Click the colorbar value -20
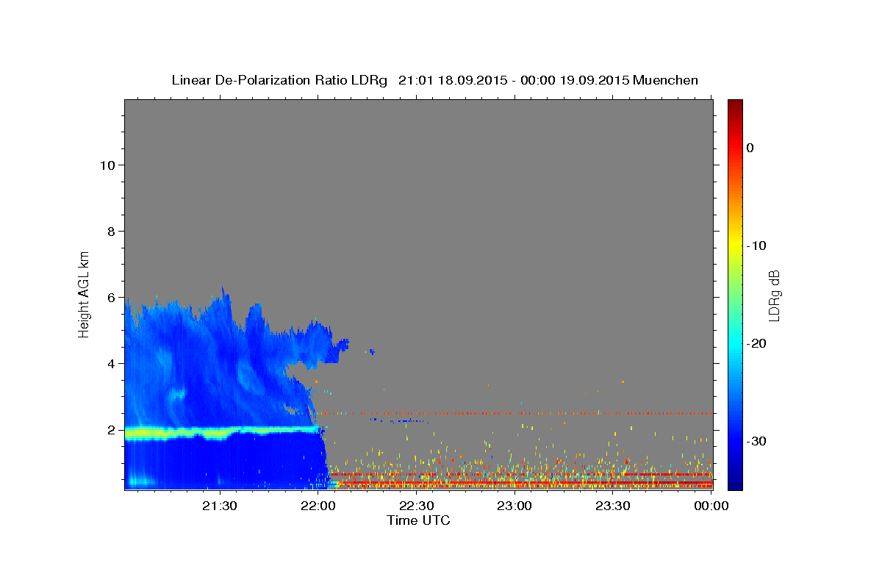 [757, 343]
